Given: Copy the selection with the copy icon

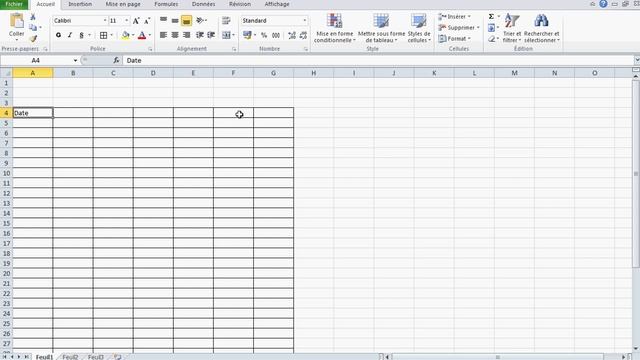Looking at the screenshot, I should click(33, 27).
